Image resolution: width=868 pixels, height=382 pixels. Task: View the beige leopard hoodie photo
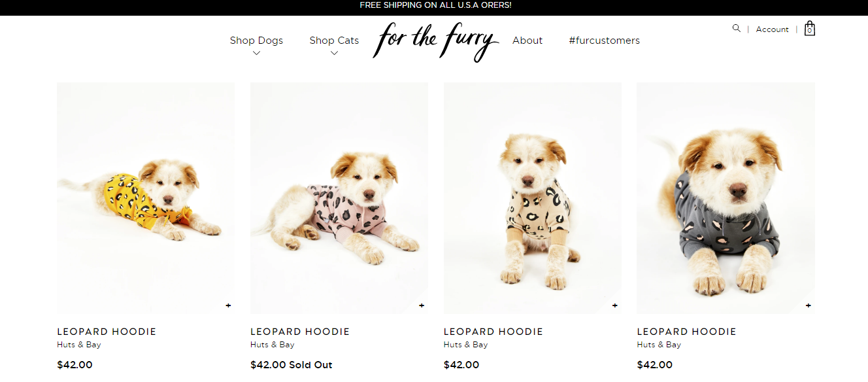pyautogui.click(x=533, y=196)
